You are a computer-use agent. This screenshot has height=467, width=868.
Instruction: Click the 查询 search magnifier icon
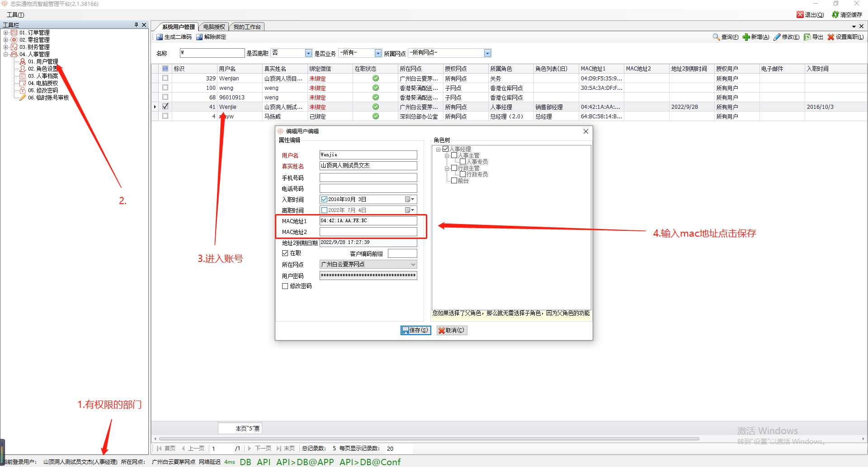[716, 37]
